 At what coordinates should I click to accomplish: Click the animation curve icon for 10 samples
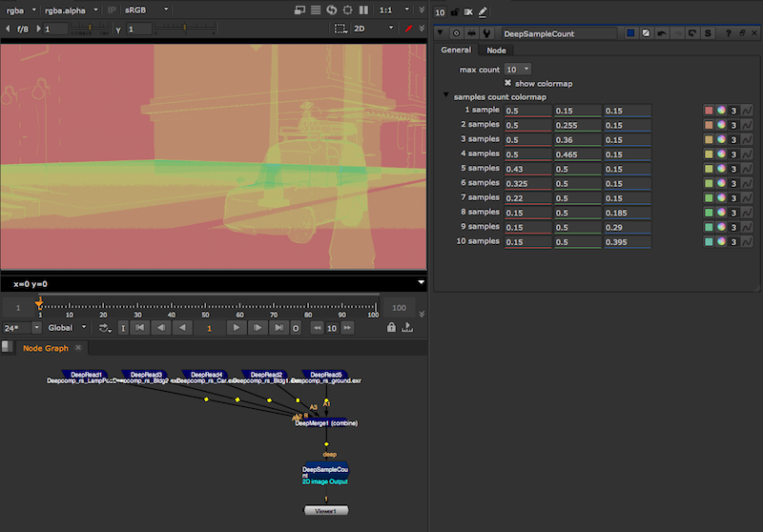tap(747, 242)
